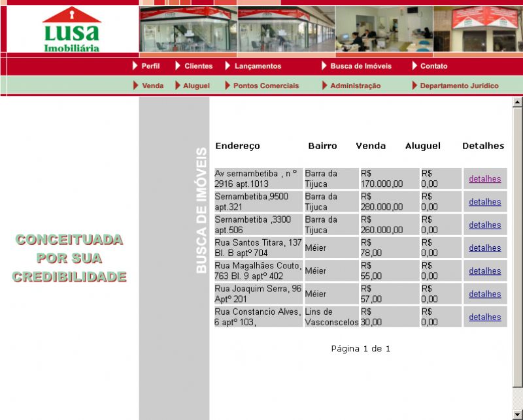Click the Lusa Imobiliária house logo

point(72,29)
